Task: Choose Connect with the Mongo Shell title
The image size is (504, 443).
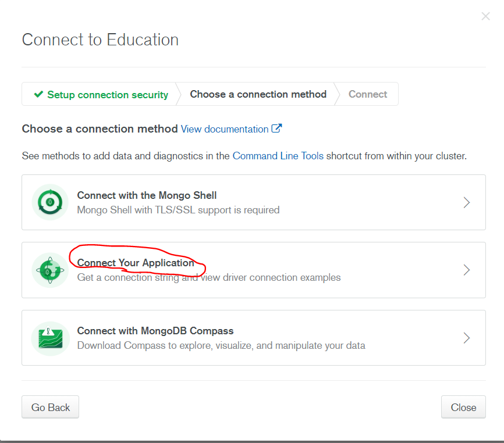Action: (x=147, y=195)
